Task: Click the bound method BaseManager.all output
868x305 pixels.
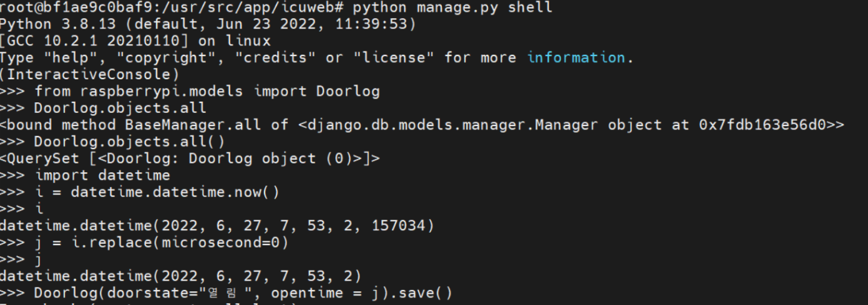Action: (x=422, y=125)
